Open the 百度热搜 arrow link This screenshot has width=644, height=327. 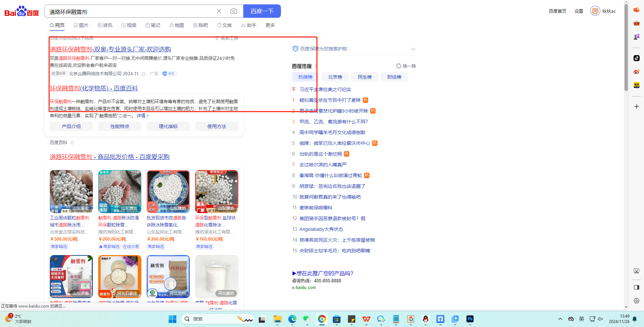(316, 66)
